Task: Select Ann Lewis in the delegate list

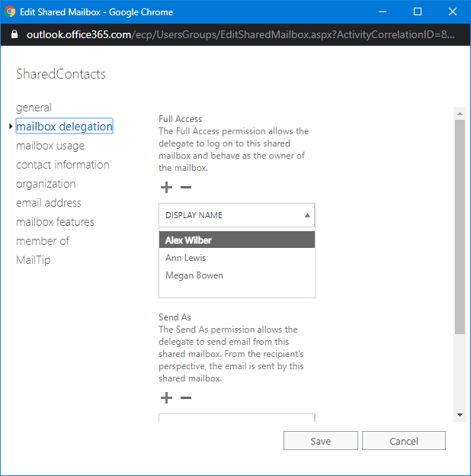Action: (x=237, y=258)
